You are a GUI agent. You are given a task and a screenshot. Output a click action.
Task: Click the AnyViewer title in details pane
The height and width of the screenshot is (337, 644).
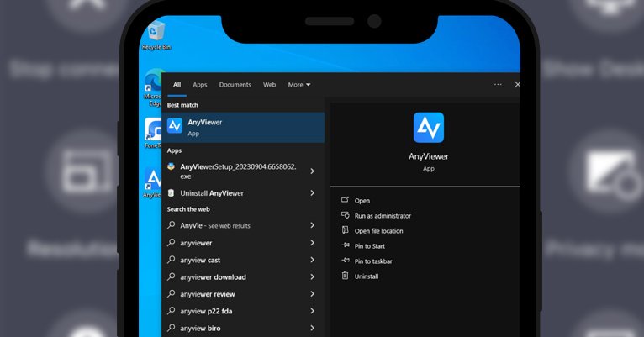pos(429,156)
